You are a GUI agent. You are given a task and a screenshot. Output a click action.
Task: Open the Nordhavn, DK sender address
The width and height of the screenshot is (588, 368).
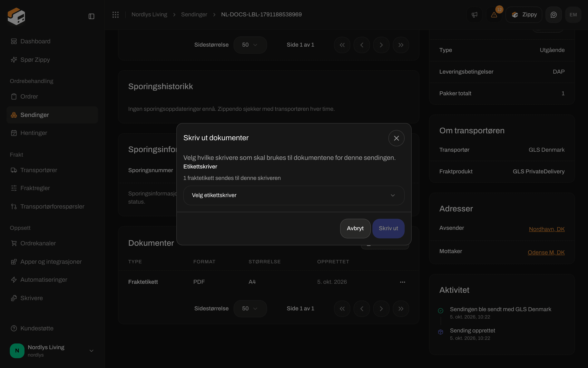(547, 229)
